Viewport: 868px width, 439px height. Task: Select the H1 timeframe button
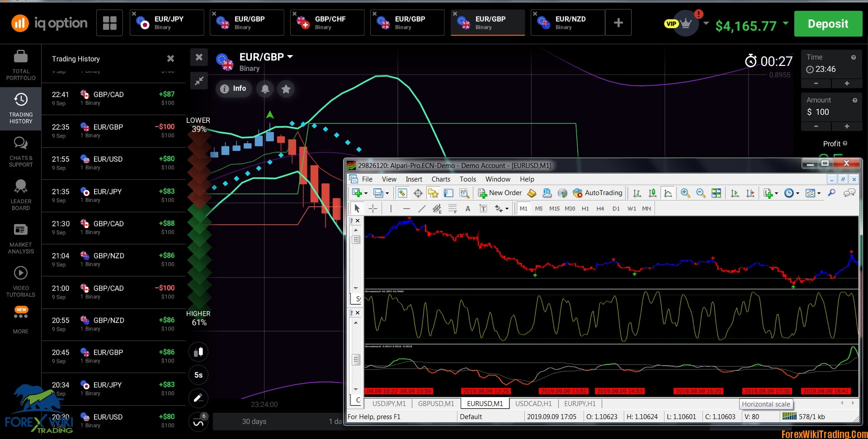tap(585, 209)
